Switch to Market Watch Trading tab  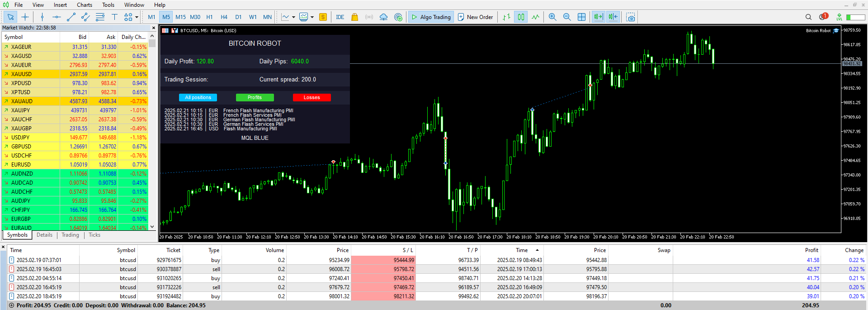coord(70,235)
